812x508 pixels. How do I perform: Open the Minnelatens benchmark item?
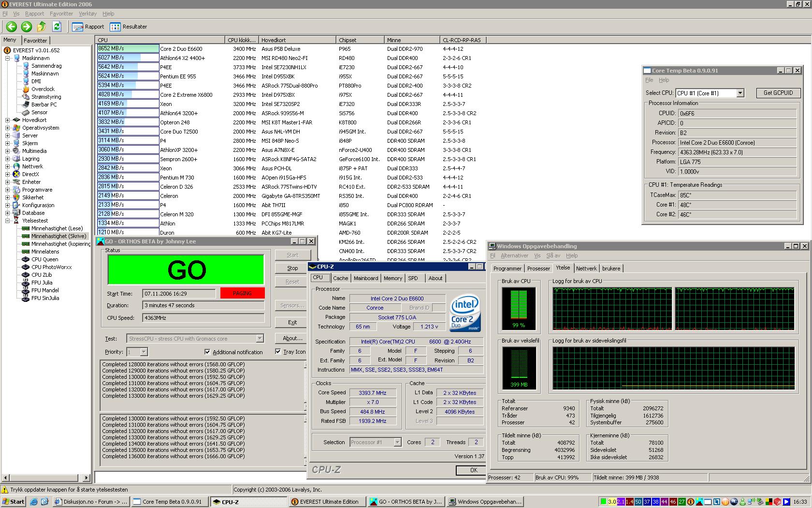pyautogui.click(x=45, y=252)
